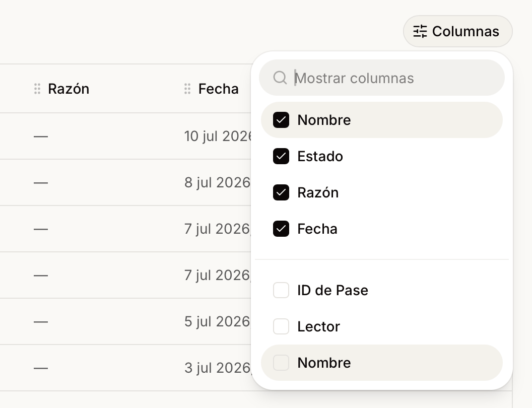Click the Estado label in column list
The image size is (532, 408).
click(320, 156)
